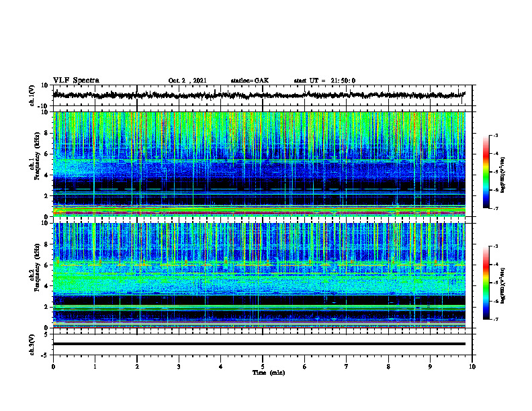Click time-axis tick label "5"
Viewport: 532px width, 411px height.
click(263, 367)
